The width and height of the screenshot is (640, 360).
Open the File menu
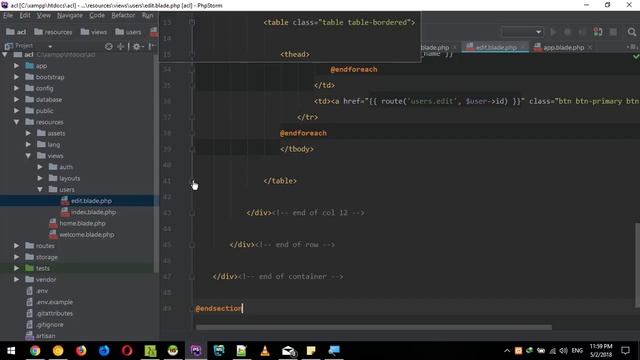coord(8,16)
